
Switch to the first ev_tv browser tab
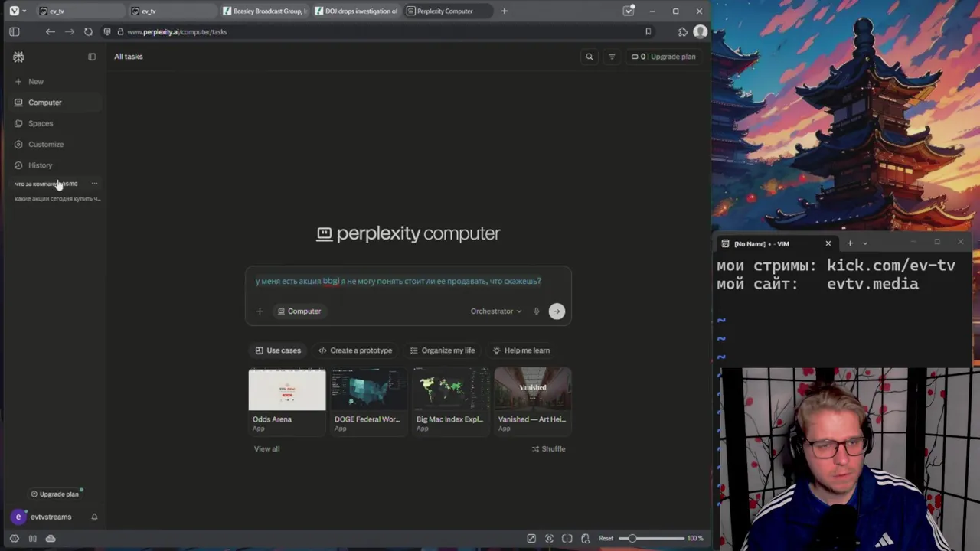coord(80,11)
